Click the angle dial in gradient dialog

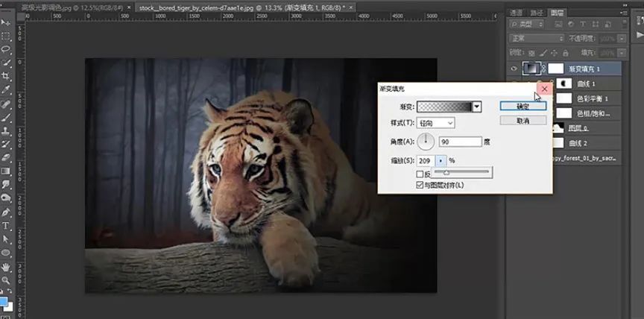[x=426, y=141]
